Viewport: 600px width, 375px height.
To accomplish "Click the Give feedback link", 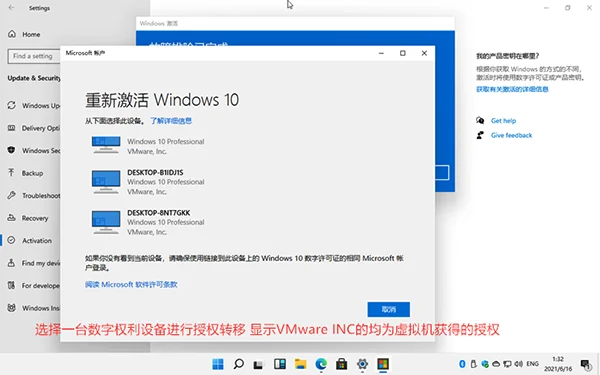I will pyautogui.click(x=511, y=135).
